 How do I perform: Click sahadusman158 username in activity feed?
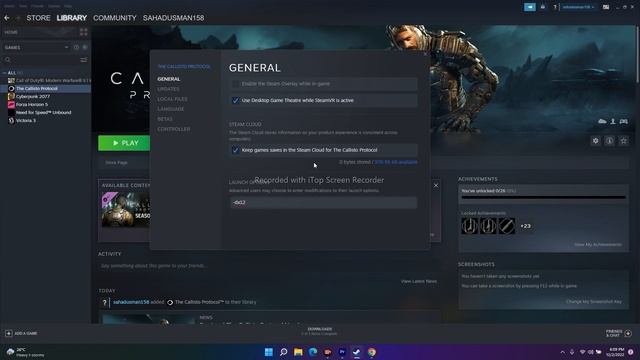[x=131, y=302]
